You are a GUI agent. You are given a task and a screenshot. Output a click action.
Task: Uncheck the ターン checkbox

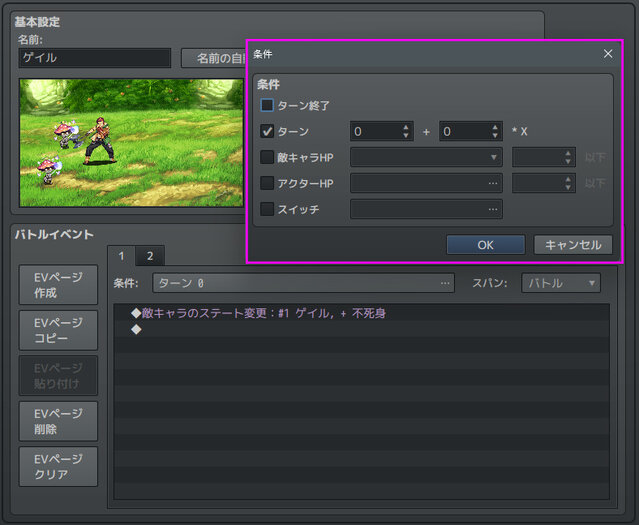point(267,131)
